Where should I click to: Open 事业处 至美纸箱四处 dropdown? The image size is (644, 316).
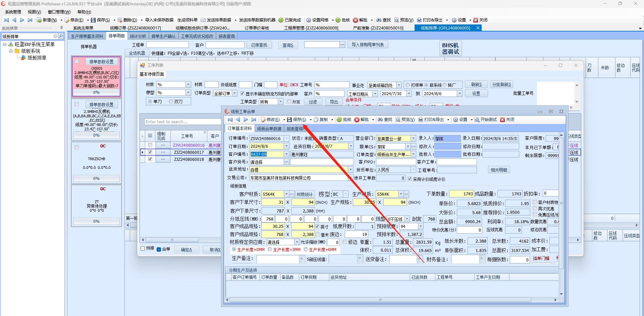coord(399,85)
